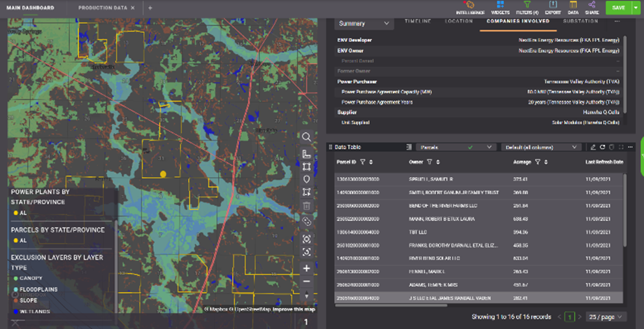Click the Export icon in top toolbar

pyautogui.click(x=552, y=5)
